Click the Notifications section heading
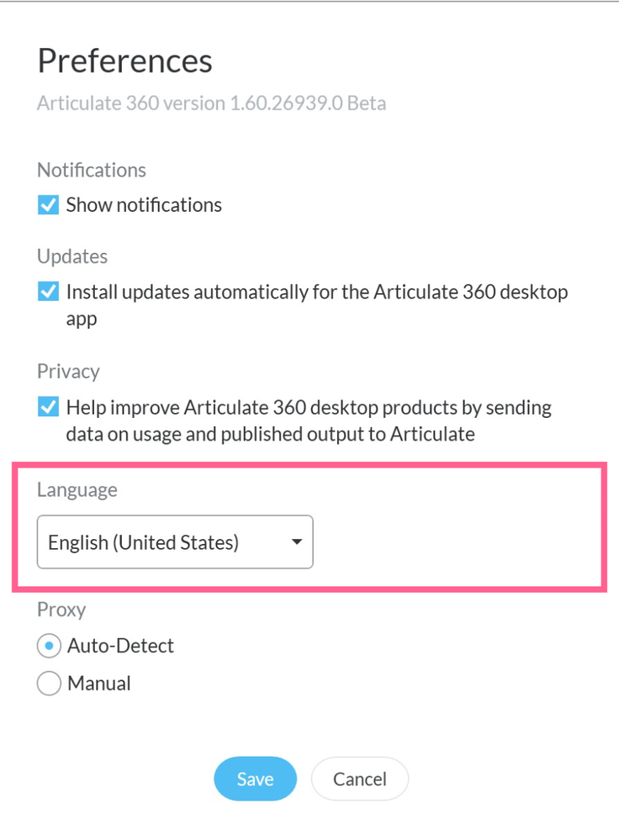Viewport: 619px width, 840px height. (92, 170)
